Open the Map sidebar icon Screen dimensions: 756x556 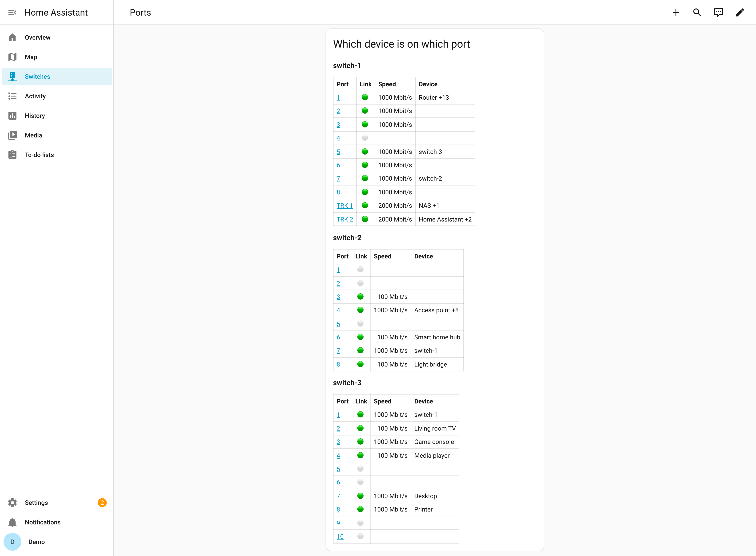point(12,57)
